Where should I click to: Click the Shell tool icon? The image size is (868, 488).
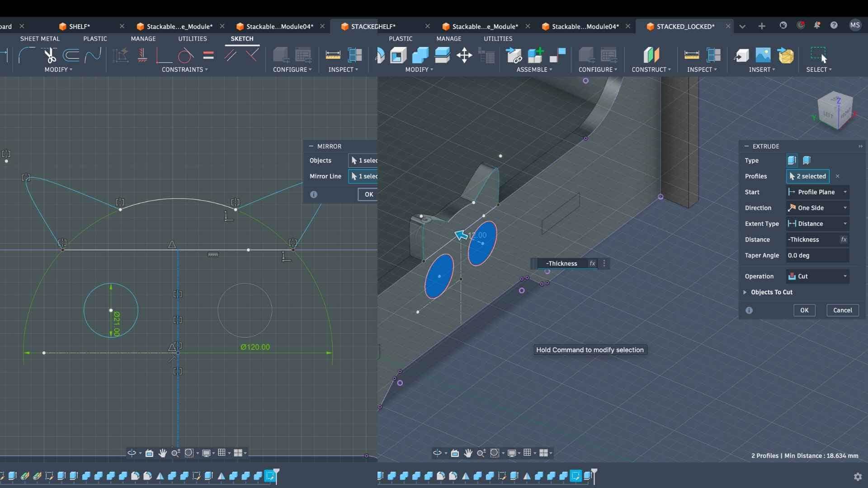[398, 56]
